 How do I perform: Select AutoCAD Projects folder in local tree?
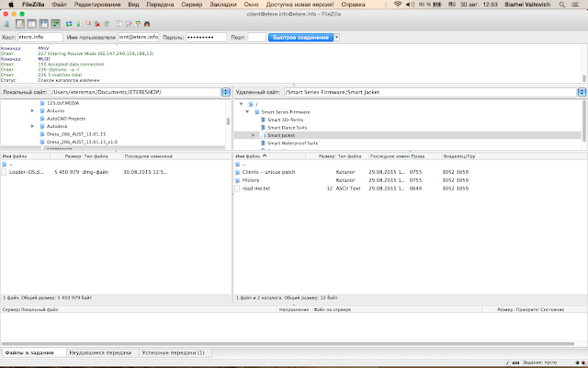click(66, 119)
